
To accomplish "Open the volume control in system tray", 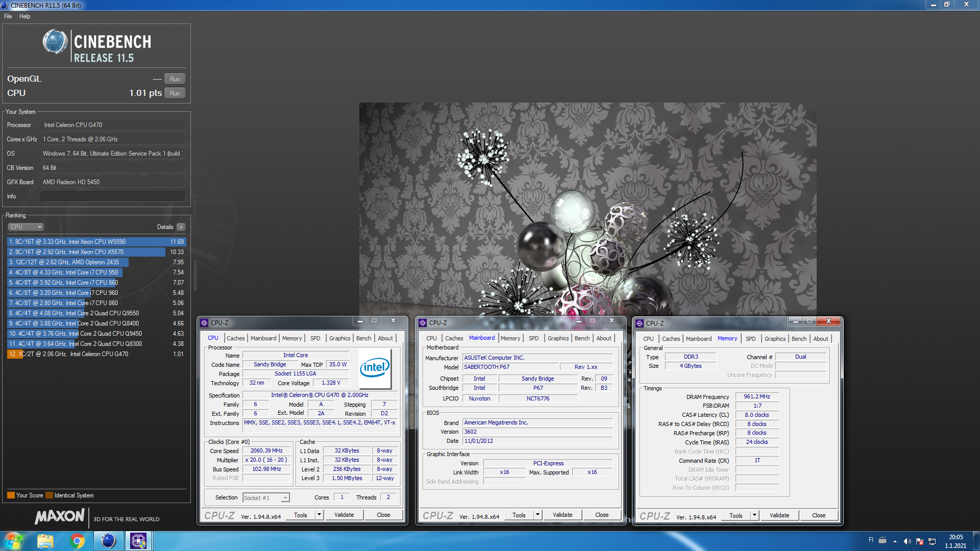I will click(907, 541).
